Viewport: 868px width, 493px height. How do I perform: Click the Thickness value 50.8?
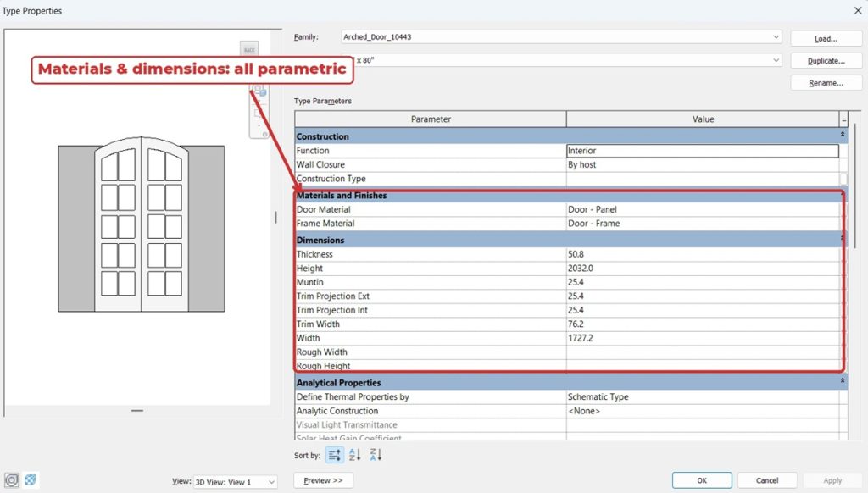point(703,254)
